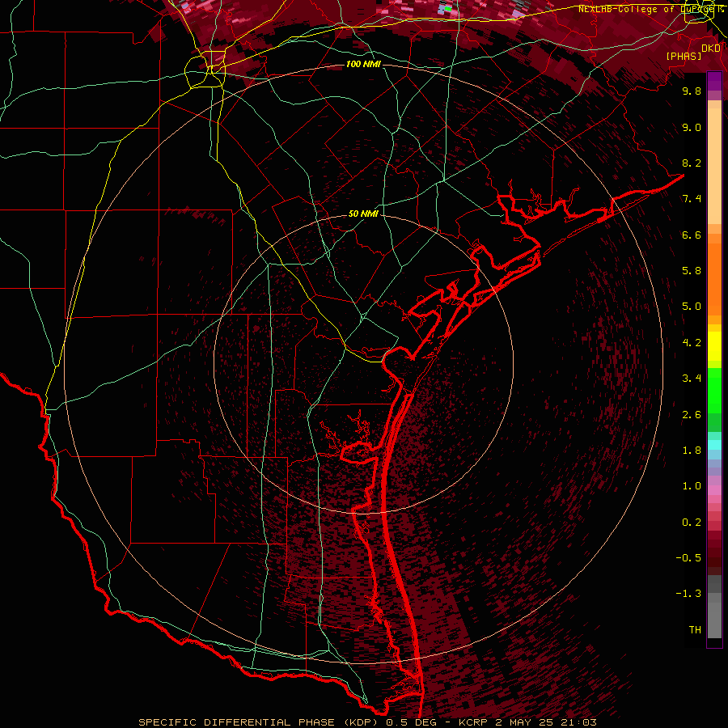The image size is (728, 728).
Task: Click the "100 NMI" range ring label
Action: click(363, 64)
